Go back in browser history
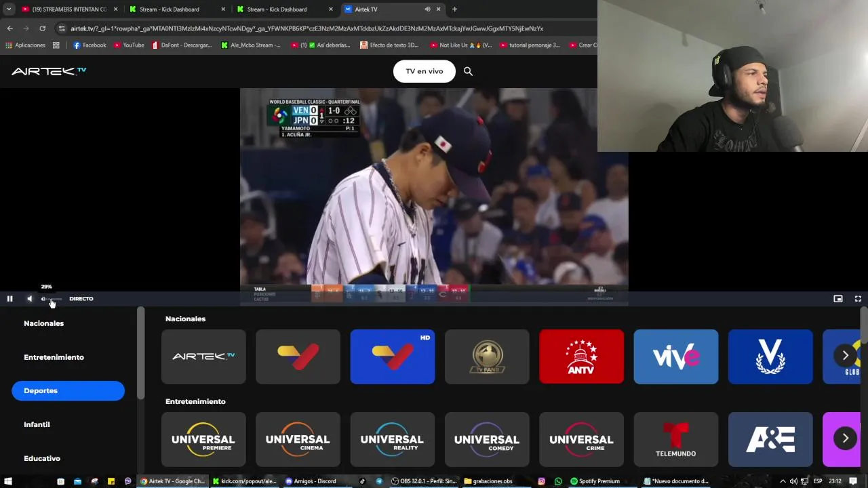 pyautogui.click(x=9, y=28)
